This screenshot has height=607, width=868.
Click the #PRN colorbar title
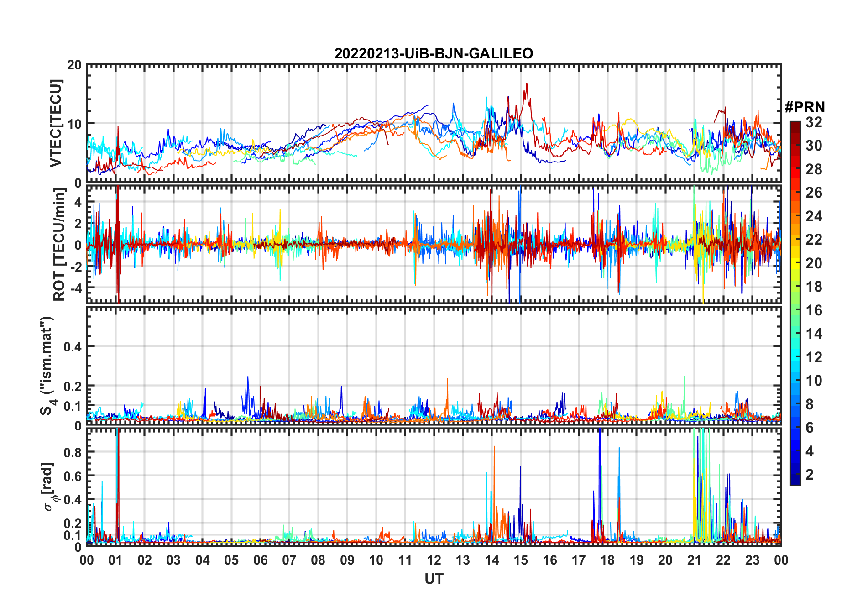pyautogui.click(x=805, y=107)
